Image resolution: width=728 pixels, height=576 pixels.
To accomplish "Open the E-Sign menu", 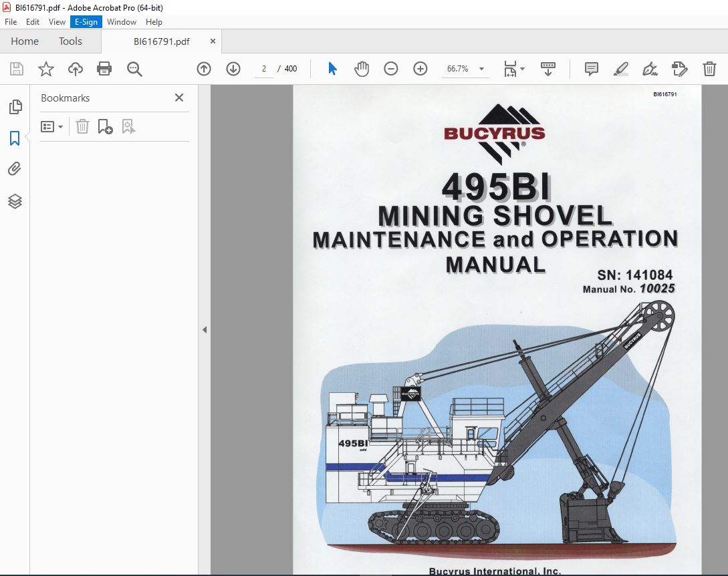I will pyautogui.click(x=86, y=22).
